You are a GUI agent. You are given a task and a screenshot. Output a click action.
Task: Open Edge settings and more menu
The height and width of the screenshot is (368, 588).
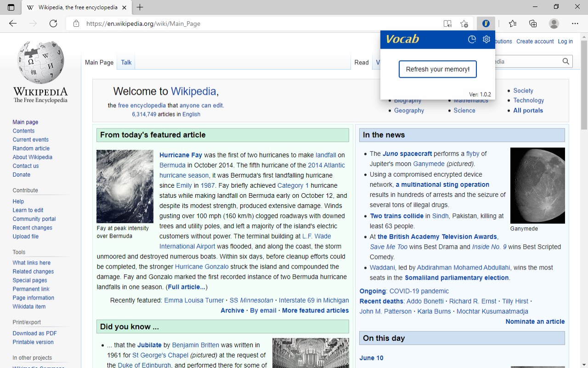(x=575, y=23)
